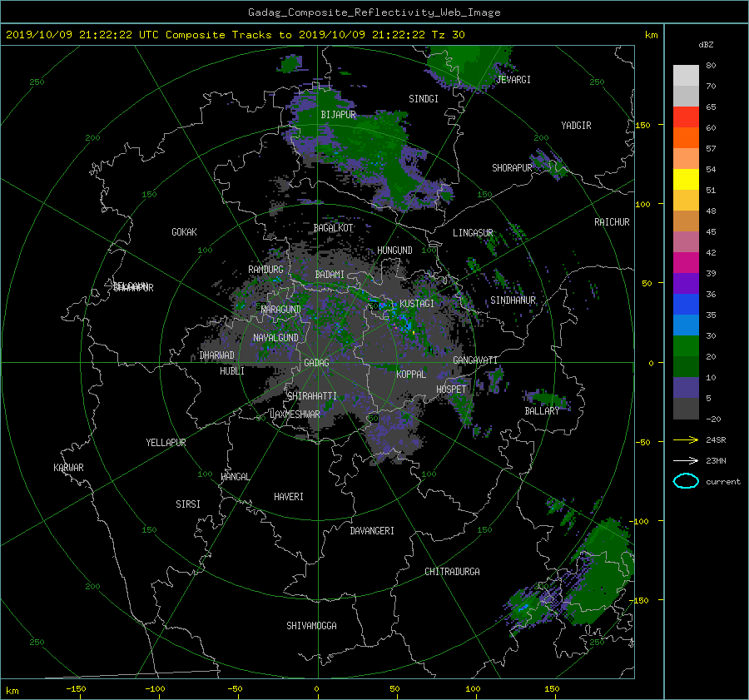Click the pink 45-42 dBZ legend swatch
Viewport: 749px width, 700px height.
[x=686, y=241]
